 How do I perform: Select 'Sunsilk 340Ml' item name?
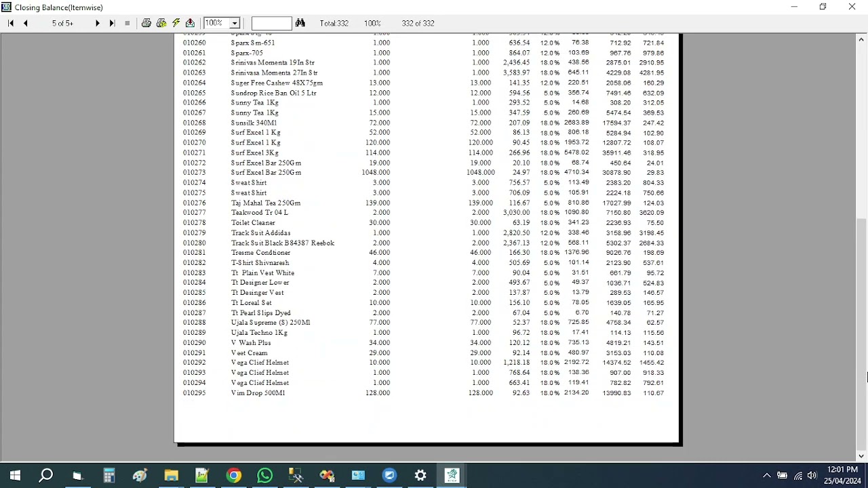(254, 123)
